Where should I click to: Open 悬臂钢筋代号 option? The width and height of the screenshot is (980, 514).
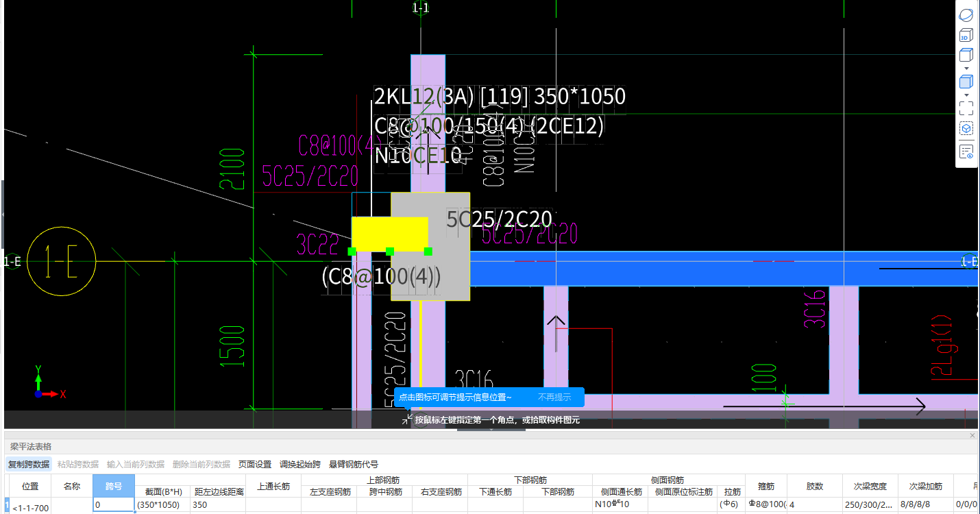click(354, 464)
